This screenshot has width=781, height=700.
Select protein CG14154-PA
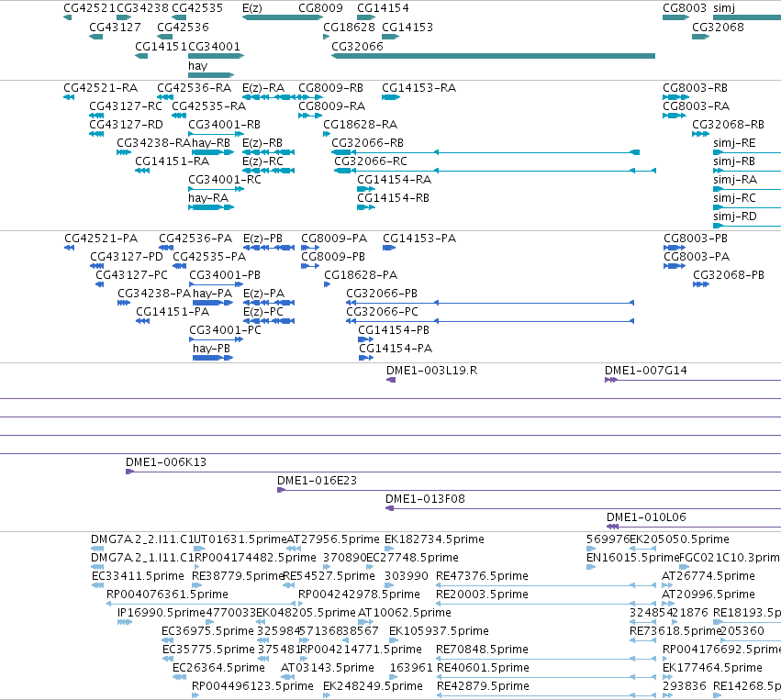coord(396,348)
